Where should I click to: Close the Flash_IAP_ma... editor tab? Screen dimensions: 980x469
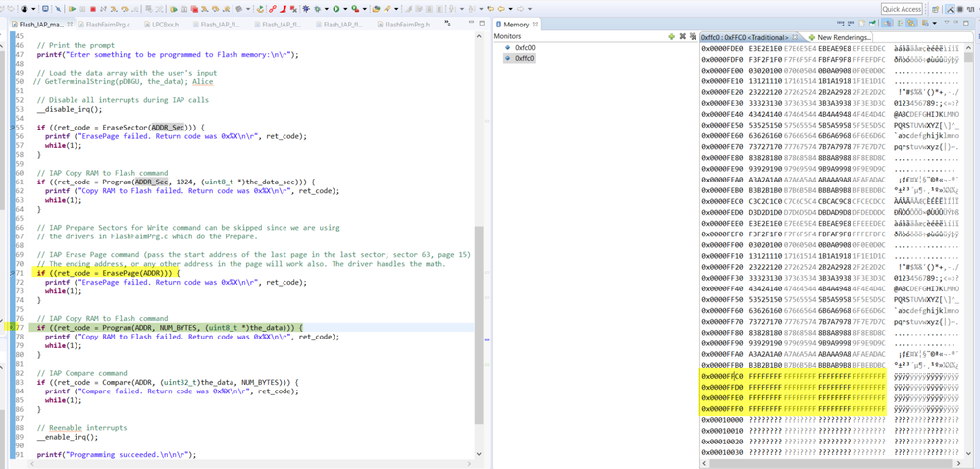click(70, 24)
